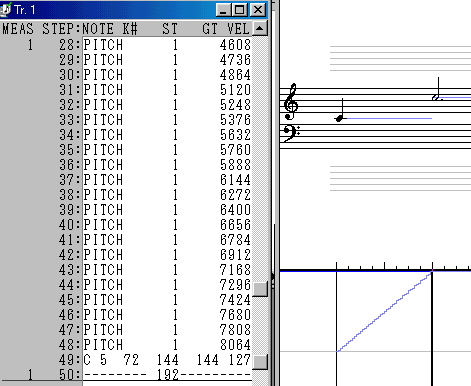Select the measure end row with 192
Viewport: 471px width, 386px height.
(167, 375)
